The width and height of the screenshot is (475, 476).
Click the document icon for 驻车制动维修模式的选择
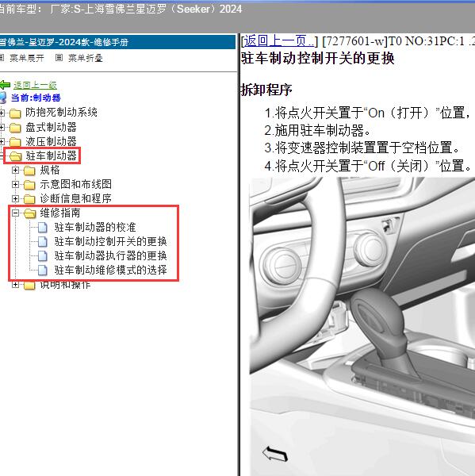pyautogui.click(x=43, y=271)
